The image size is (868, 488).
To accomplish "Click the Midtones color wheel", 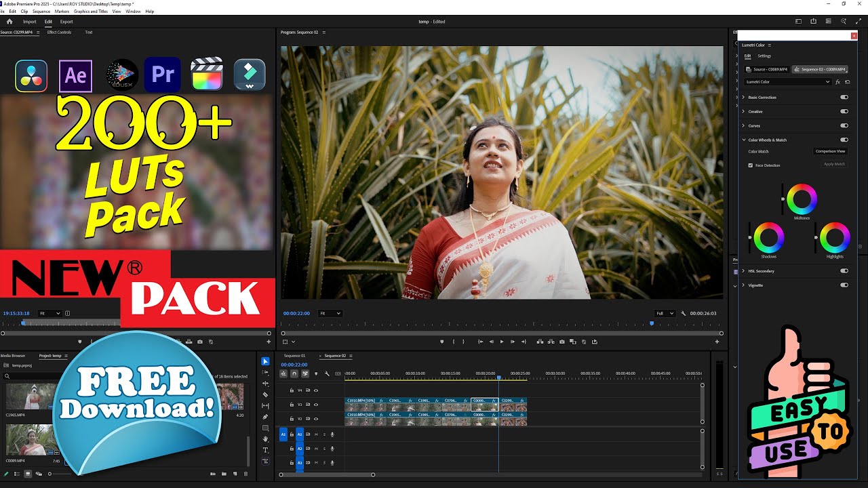I will click(802, 199).
